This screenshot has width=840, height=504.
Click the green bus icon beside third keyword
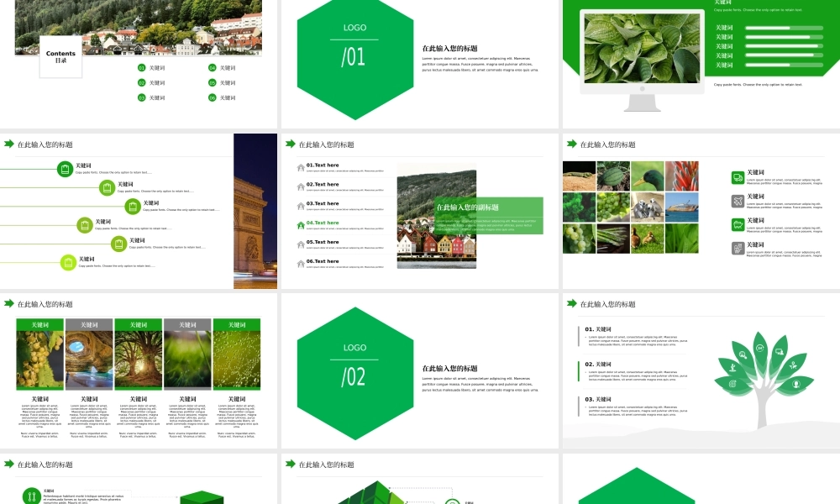click(x=737, y=224)
